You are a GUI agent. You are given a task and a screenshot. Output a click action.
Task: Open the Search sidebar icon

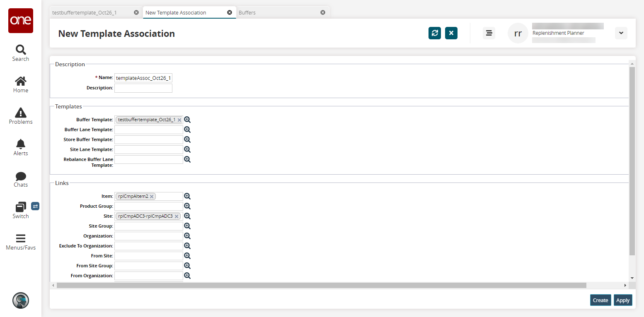(x=21, y=50)
